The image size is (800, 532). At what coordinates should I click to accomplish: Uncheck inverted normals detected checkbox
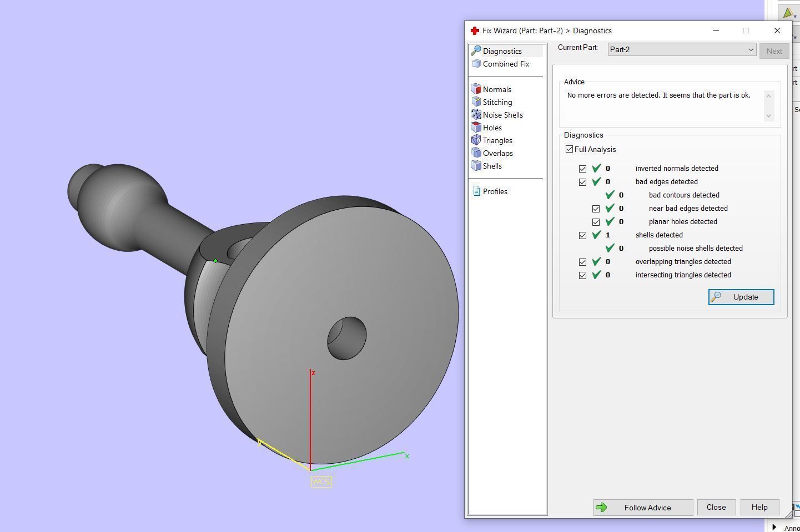coord(582,169)
